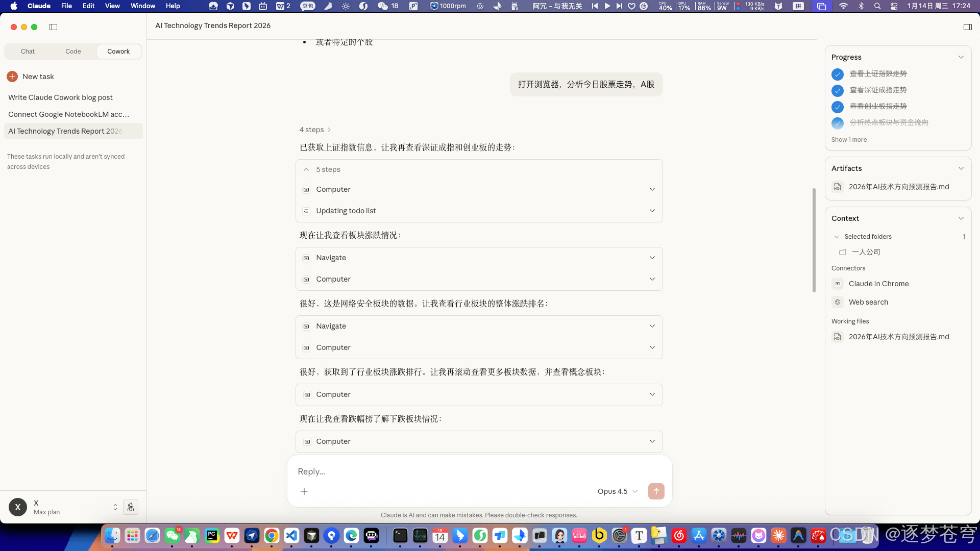The width and height of the screenshot is (980, 551).
Task: Click the sidebar toggle icon at top left
Action: 53,27
